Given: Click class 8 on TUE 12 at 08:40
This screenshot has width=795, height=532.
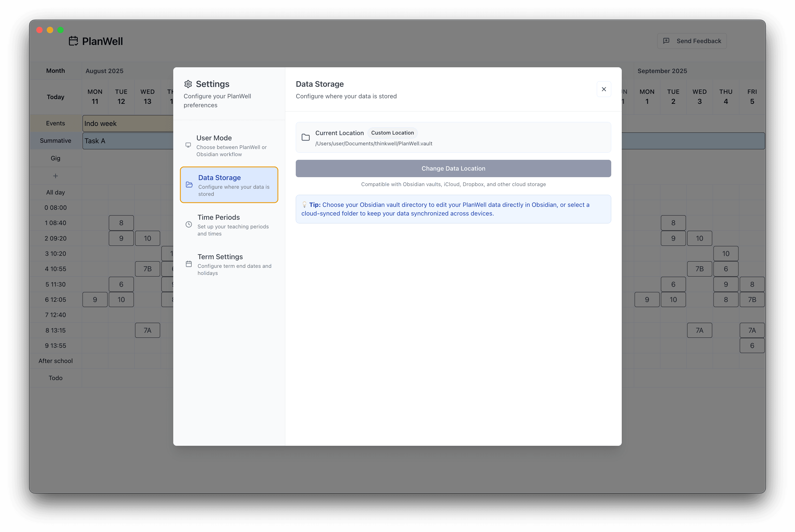Looking at the screenshot, I should coord(121,223).
